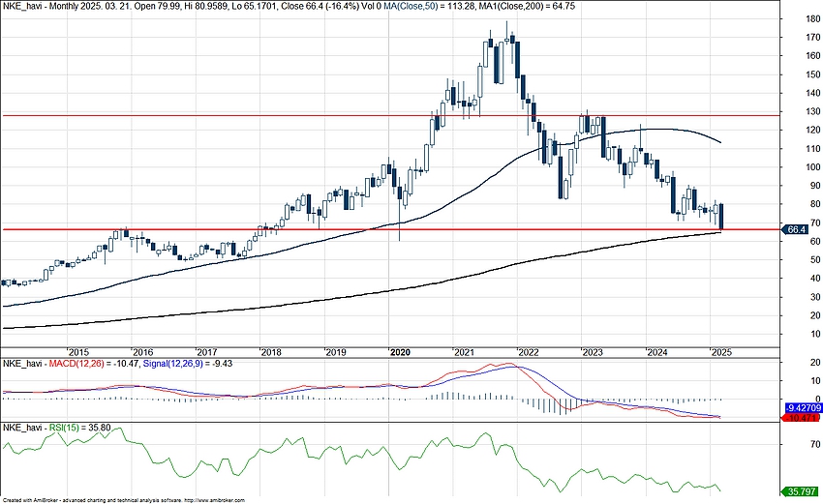Select the 2016 year label on time axis

(x=142, y=352)
